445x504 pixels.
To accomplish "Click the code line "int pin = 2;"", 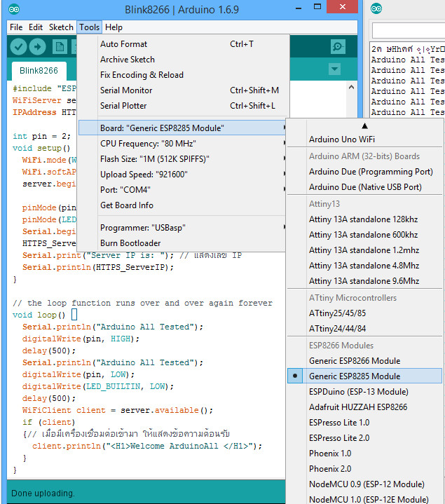I will [41, 136].
